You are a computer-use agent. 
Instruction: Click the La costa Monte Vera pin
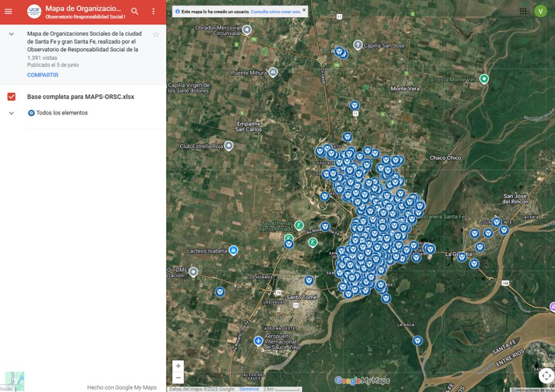click(484, 79)
